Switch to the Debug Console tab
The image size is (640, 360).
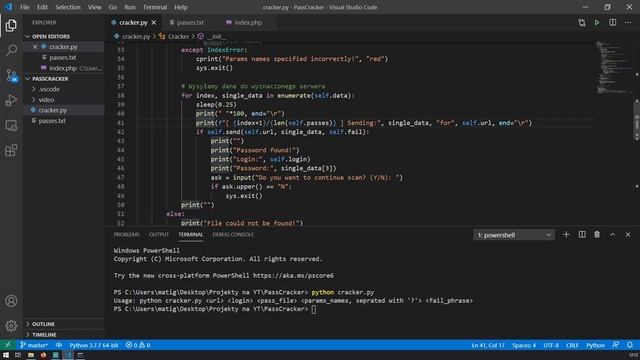pos(233,234)
